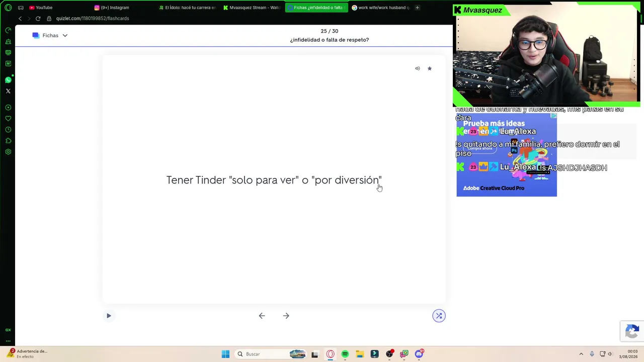Viewport: 644px width, 362px height.
Task: Open X Twitter in the sidebar
Action: 8,91
